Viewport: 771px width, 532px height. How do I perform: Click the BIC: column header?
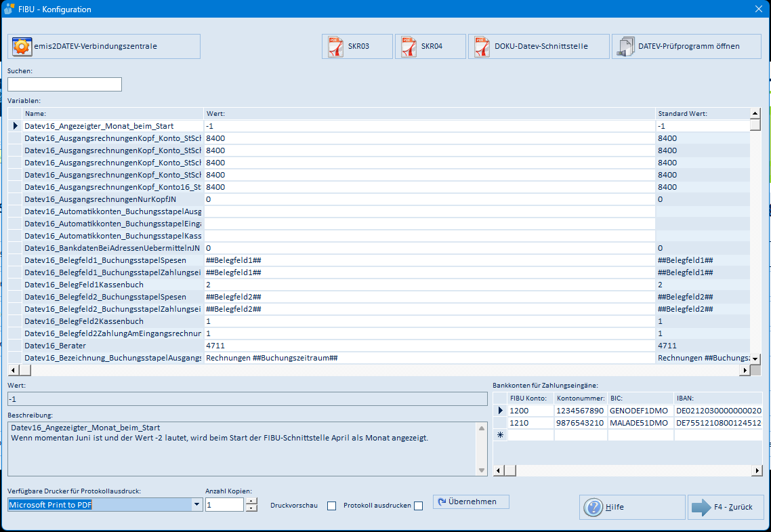click(641, 398)
